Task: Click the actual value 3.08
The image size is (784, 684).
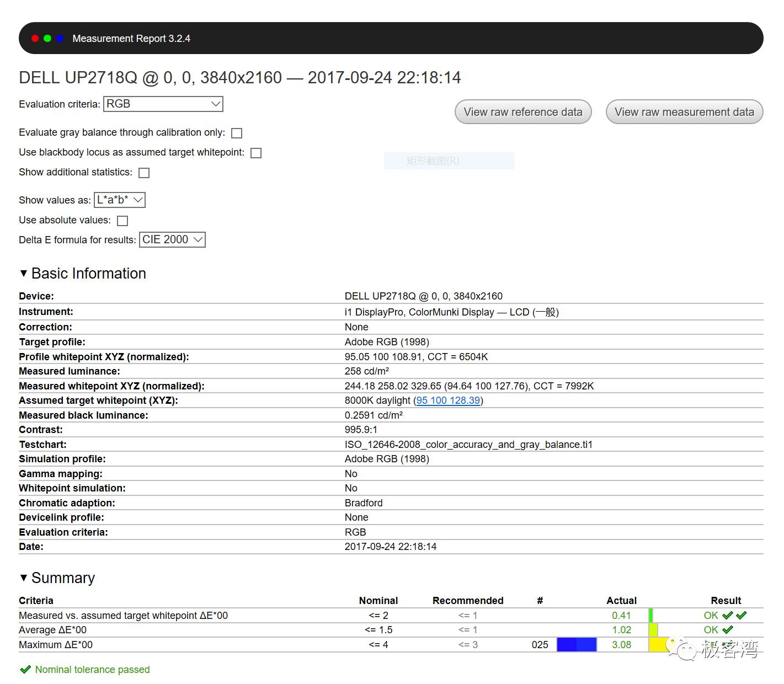Action: coord(621,645)
